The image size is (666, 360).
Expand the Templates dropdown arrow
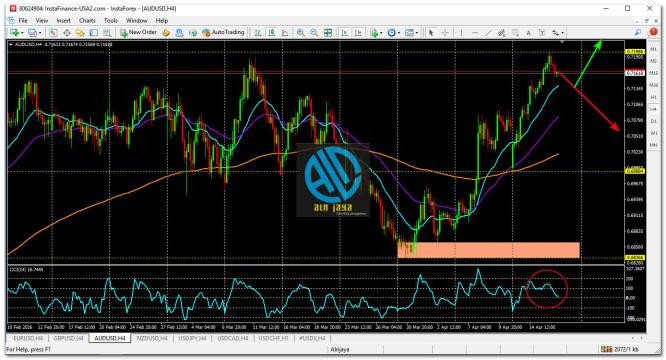(x=417, y=33)
